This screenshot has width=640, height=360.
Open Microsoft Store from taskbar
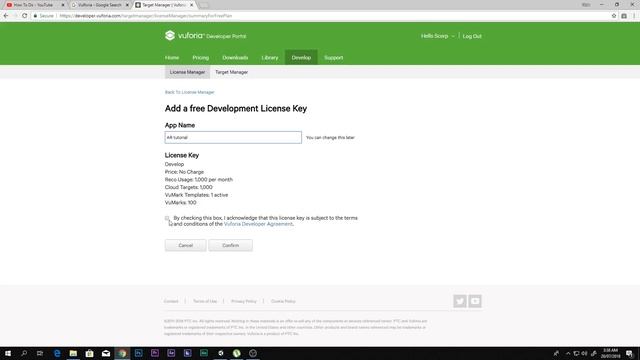(x=89, y=353)
